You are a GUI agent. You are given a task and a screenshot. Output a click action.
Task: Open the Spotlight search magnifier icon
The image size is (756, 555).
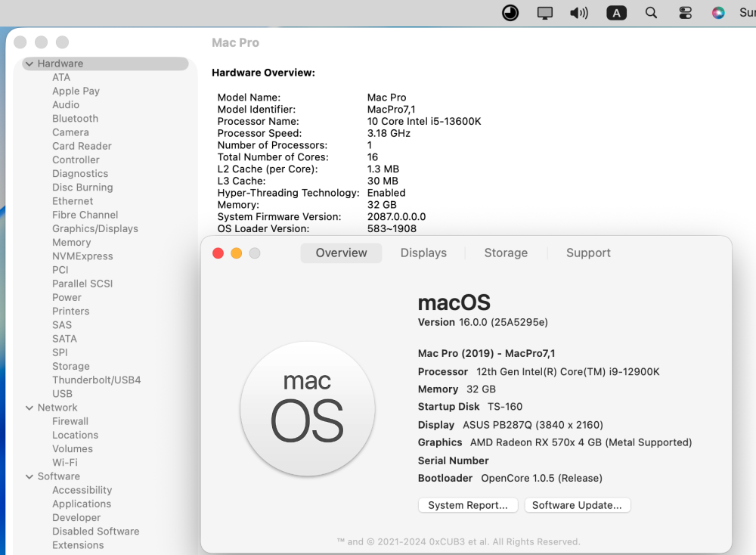tap(651, 13)
